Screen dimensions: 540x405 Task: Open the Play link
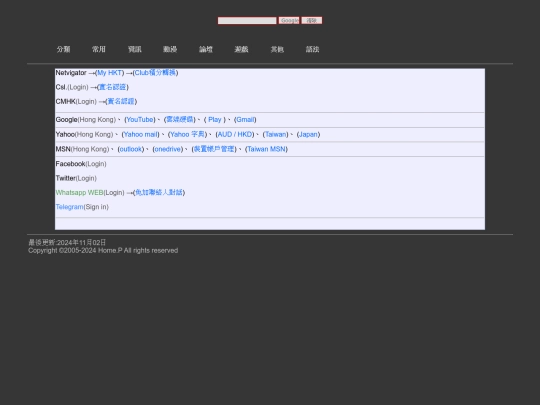215,120
